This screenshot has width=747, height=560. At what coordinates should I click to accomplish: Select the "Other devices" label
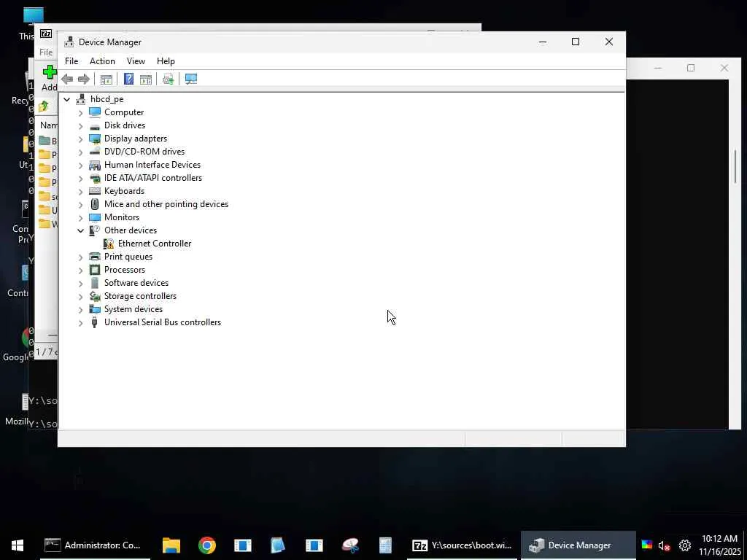pyautogui.click(x=131, y=230)
